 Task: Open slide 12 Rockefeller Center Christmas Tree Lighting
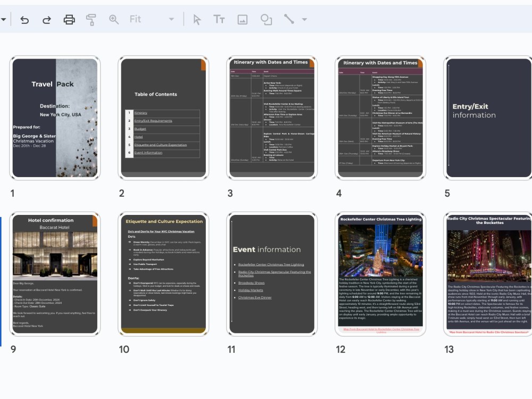(380, 274)
